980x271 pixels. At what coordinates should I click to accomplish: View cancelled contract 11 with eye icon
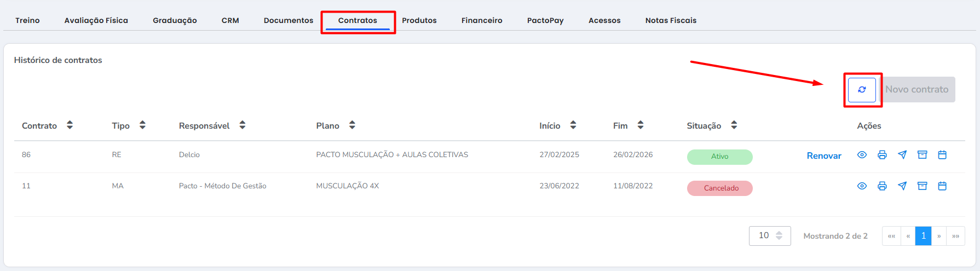(x=862, y=186)
